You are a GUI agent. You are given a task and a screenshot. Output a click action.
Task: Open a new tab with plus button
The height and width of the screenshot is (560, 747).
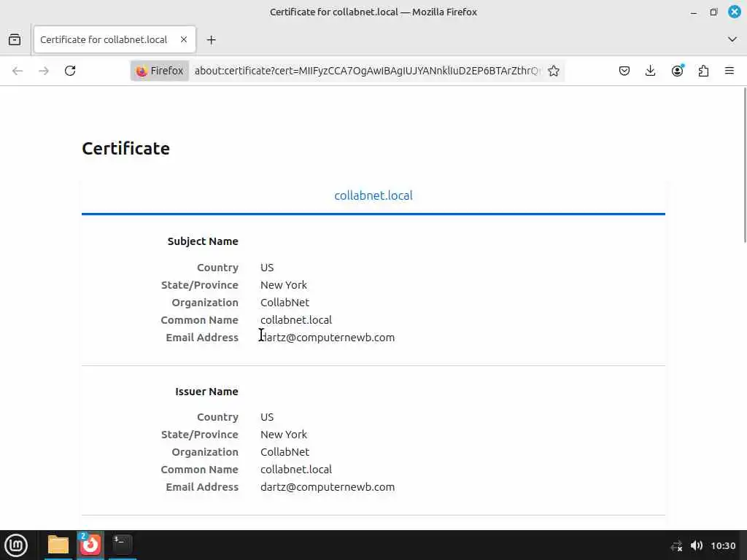(211, 40)
